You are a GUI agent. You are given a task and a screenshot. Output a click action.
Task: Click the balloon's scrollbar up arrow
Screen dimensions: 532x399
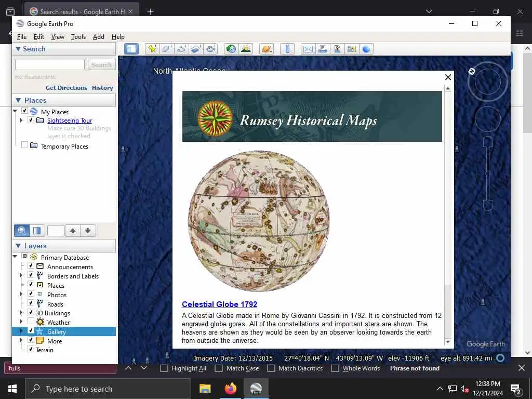(448, 88)
